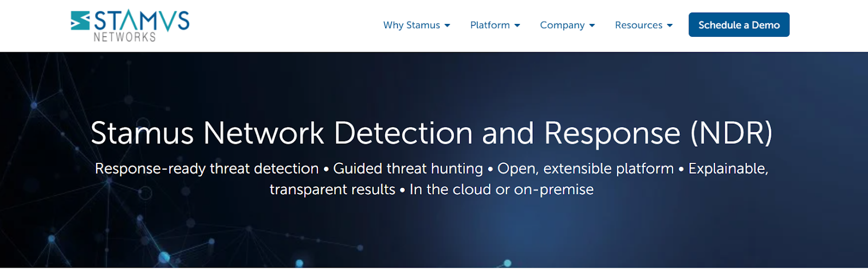Click the "Open, extensible platform" text
The height and width of the screenshot is (273, 868).
coord(585,169)
